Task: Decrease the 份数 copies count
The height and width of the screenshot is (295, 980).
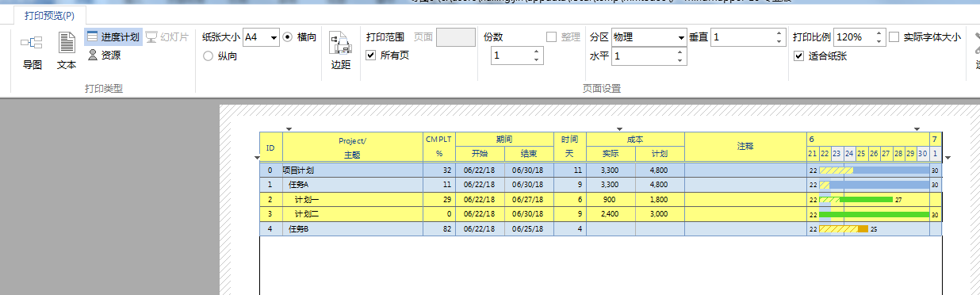Action: click(x=537, y=59)
